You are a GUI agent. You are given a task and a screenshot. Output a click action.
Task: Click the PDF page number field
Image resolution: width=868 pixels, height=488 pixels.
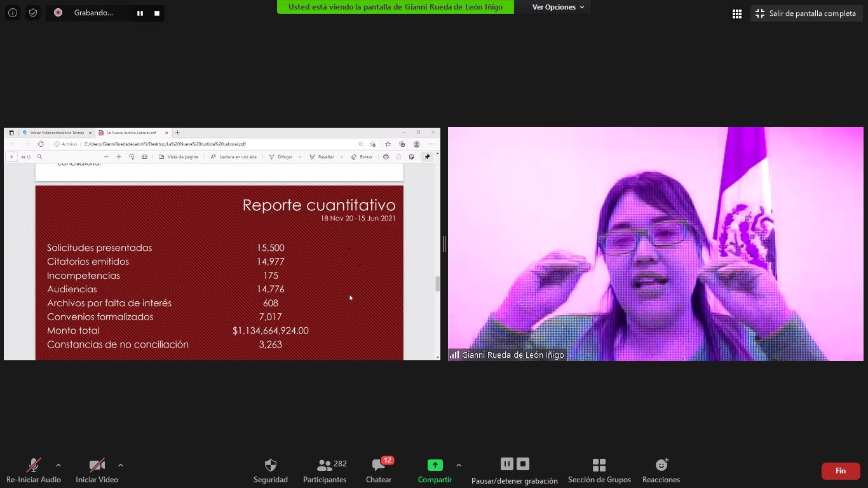(11, 157)
